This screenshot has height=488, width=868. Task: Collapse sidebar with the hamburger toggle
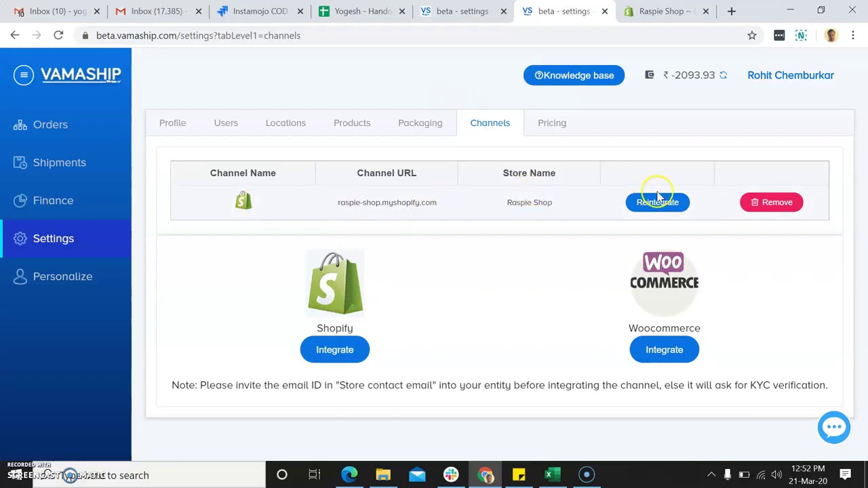[x=24, y=75]
